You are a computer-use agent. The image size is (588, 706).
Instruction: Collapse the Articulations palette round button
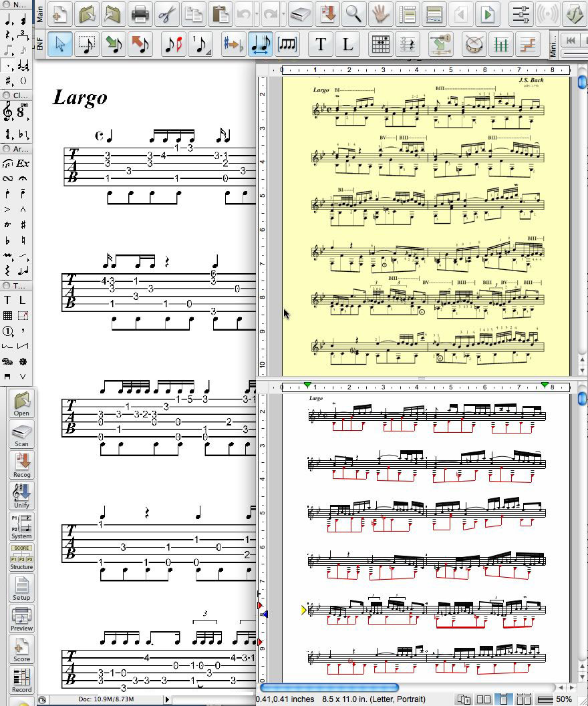(x=6, y=148)
